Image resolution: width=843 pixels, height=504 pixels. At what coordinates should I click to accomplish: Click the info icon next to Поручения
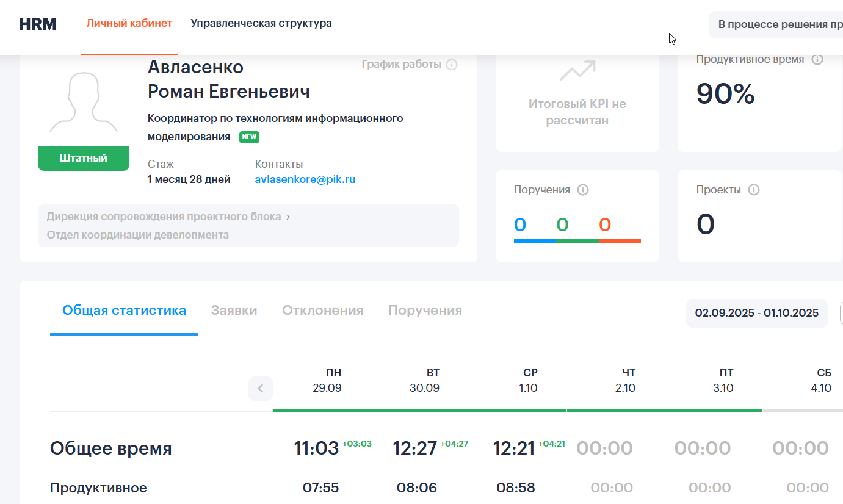pos(583,190)
